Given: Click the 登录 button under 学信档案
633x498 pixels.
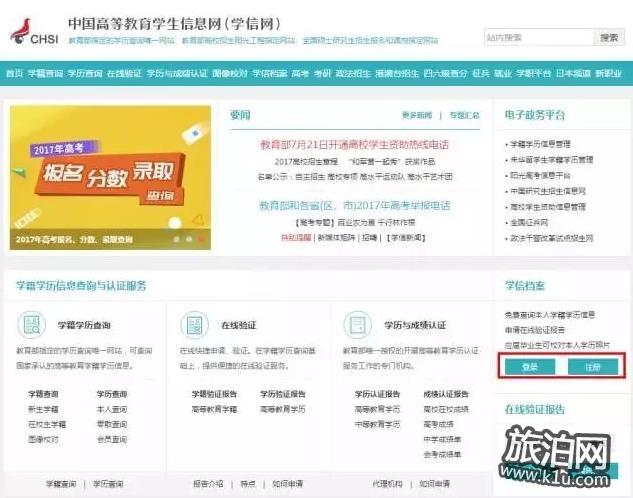Looking at the screenshot, I should pos(530,366).
